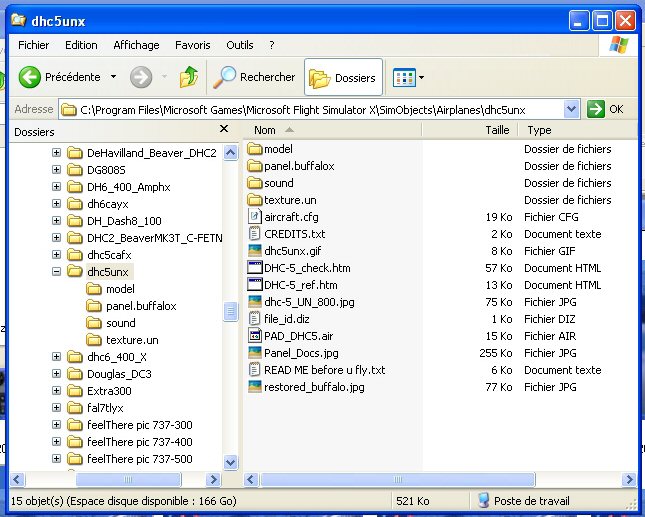Open the view mode (Affichage) icon
This screenshot has width=645, height=517.
coord(404,77)
